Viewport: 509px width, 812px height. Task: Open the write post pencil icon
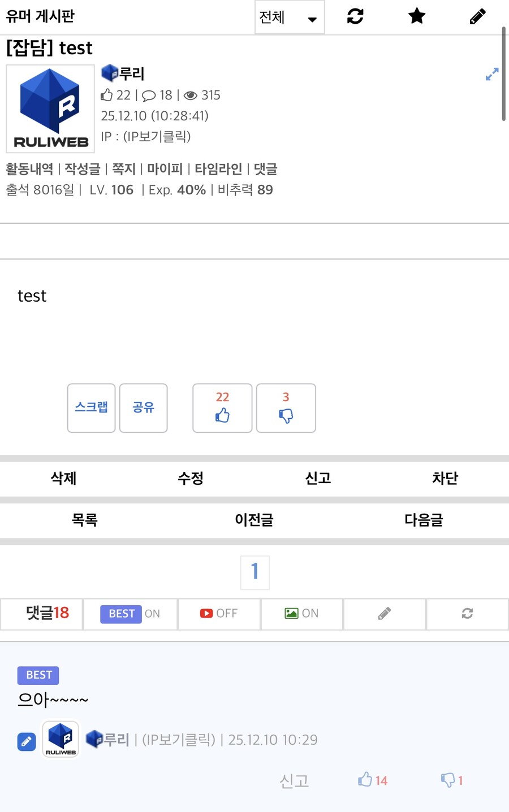click(x=478, y=16)
